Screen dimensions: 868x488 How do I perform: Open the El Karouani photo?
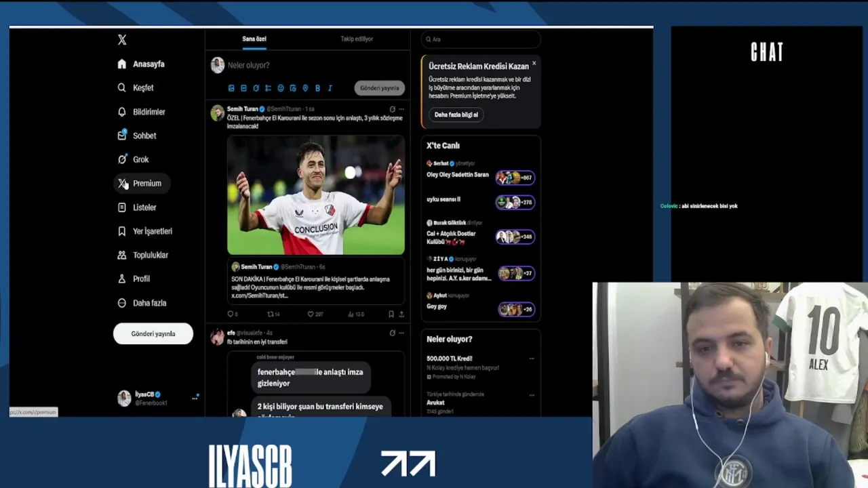click(316, 195)
